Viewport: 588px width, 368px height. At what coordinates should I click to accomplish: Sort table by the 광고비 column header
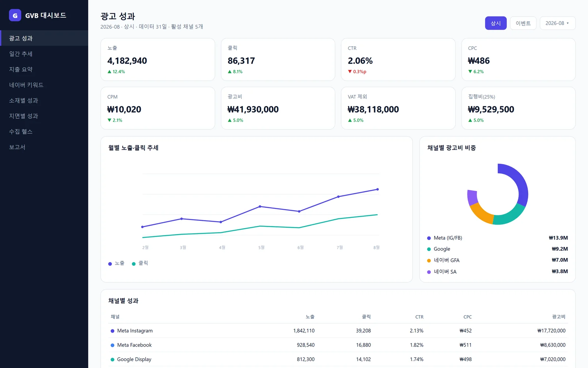click(x=559, y=317)
